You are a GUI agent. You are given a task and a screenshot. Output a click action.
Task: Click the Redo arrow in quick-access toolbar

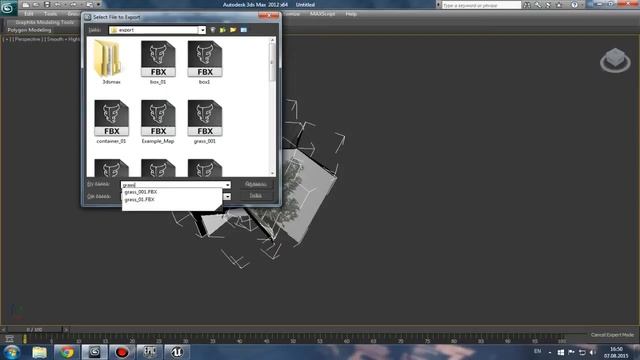click(x=73, y=5)
